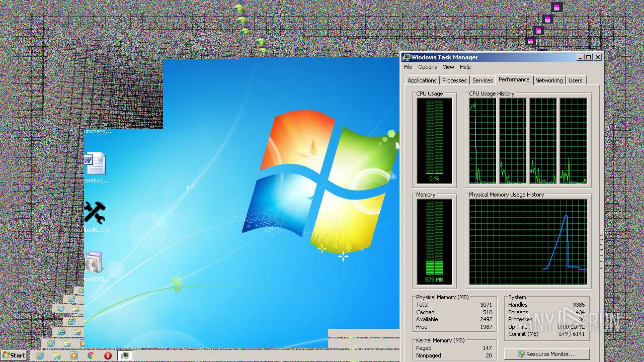Switch to the Services tab
The image size is (644, 362).
[482, 80]
